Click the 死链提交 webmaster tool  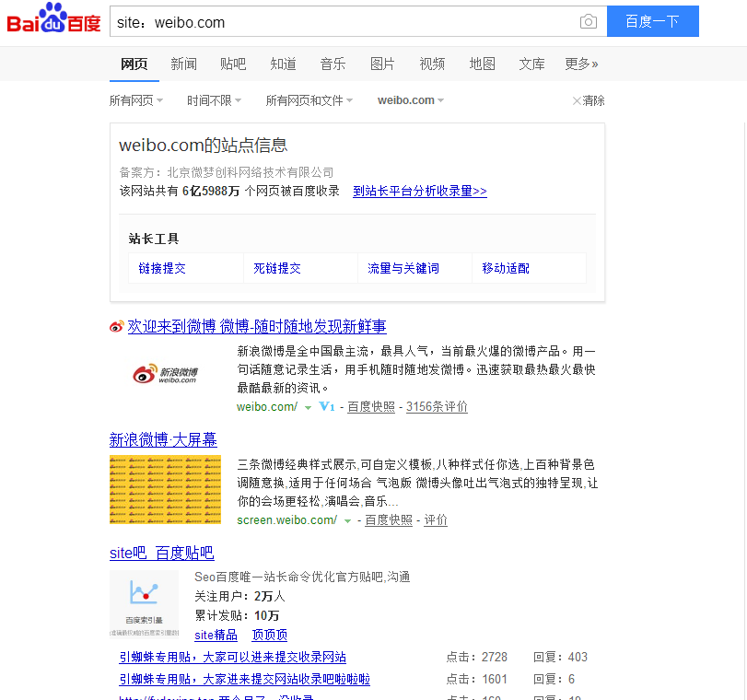[277, 268]
